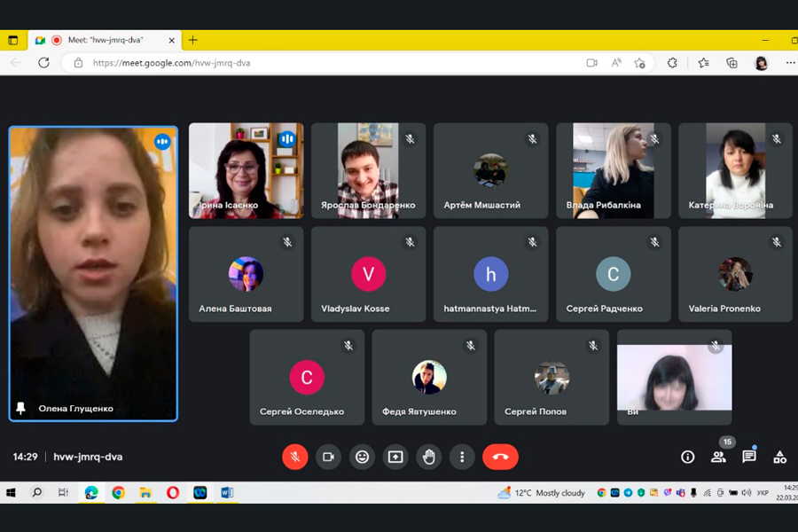Click the pinned Олена Глущенко video
The width and height of the screenshot is (798, 532).
tap(93, 273)
